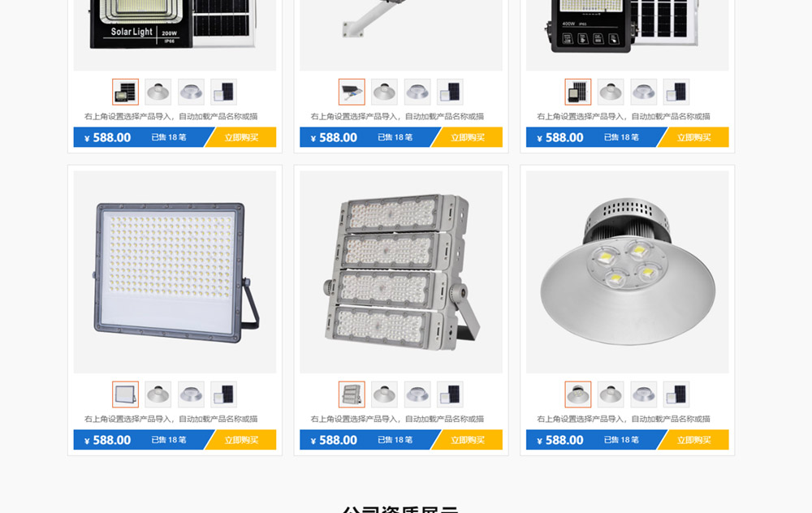The image size is (812, 513).
Task: Select first thumbnail under the square floodlight
Action: pyautogui.click(x=125, y=394)
